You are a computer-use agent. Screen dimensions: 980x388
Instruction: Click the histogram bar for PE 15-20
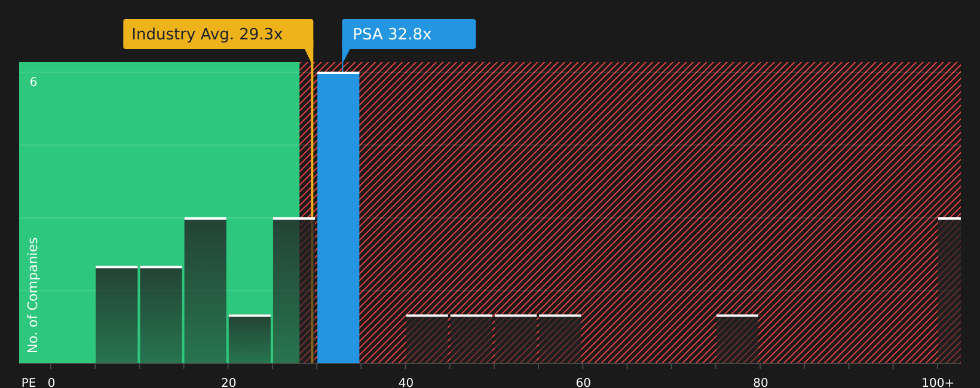[206, 291]
